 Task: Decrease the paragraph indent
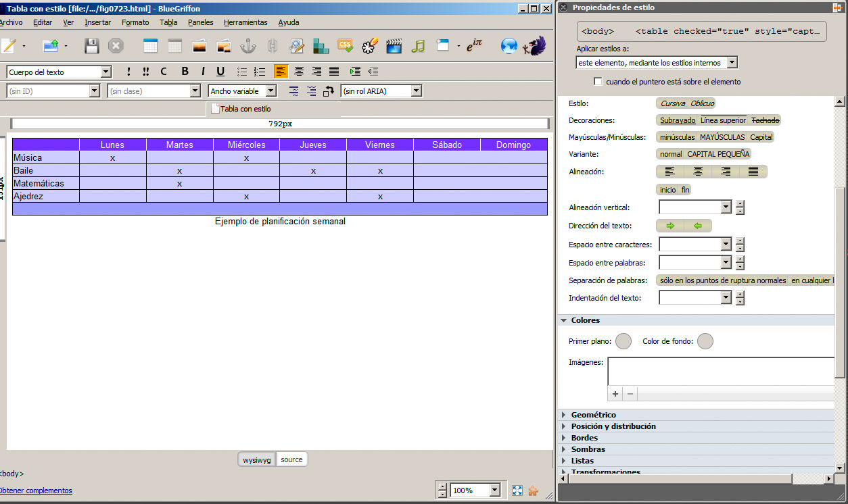point(373,72)
